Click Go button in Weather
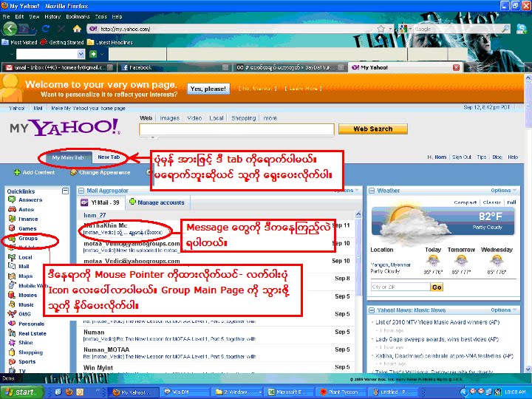This screenshot has width=532, height=399. coord(437,287)
